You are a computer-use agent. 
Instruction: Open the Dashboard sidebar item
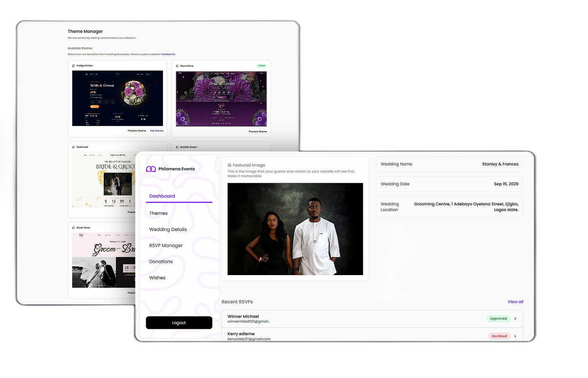click(179, 196)
